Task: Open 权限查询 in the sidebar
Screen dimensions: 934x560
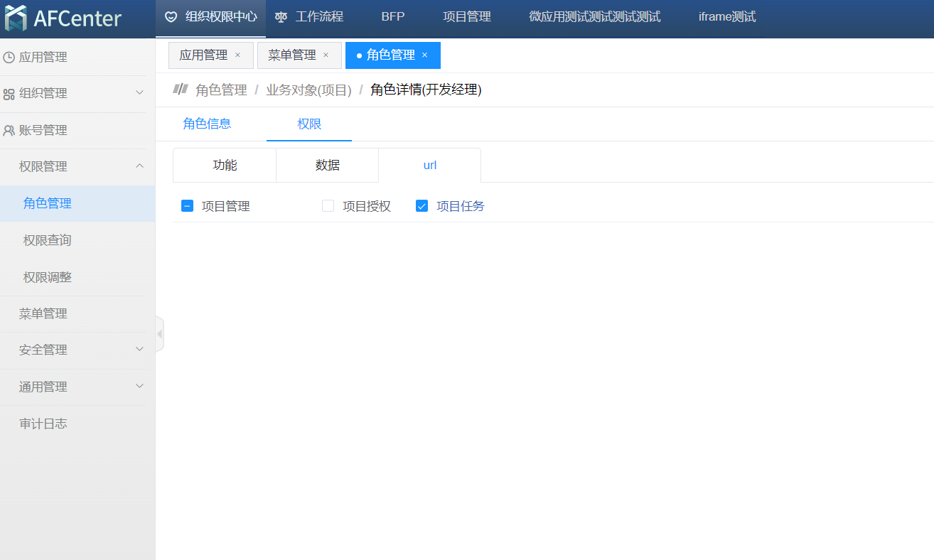Action: [x=48, y=240]
